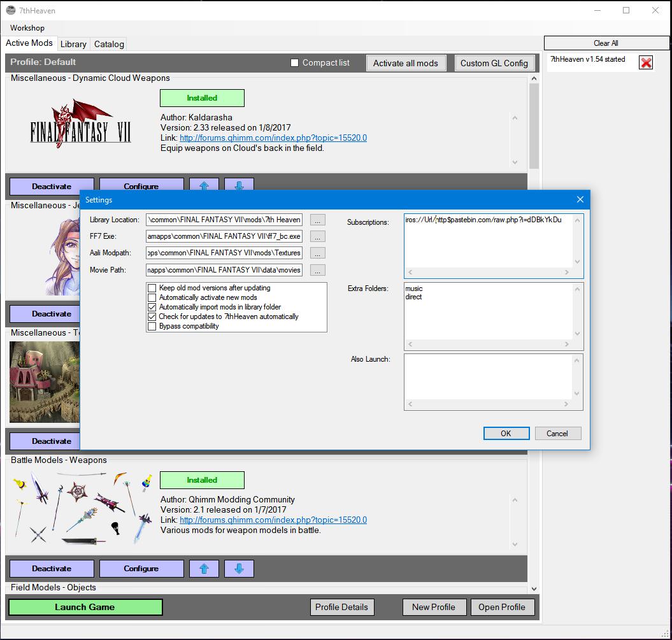Switch to Library tab
This screenshot has width=672, height=640.
pos(73,44)
